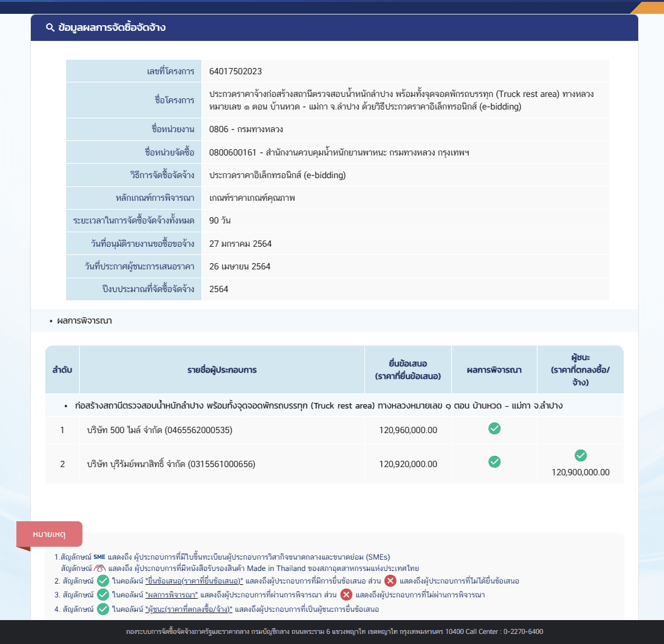The height and width of the screenshot is (644, 664).
Task: Click green check in note 2
Action: coord(103,581)
